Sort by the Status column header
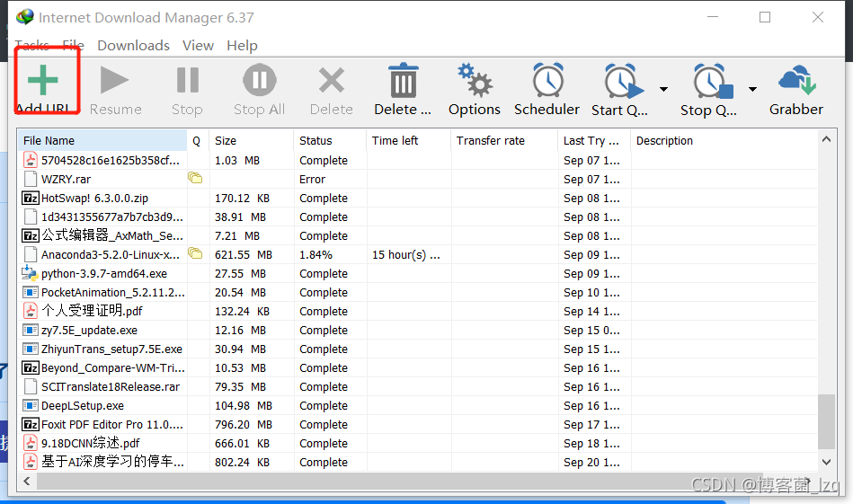The width and height of the screenshot is (853, 504). [x=330, y=140]
